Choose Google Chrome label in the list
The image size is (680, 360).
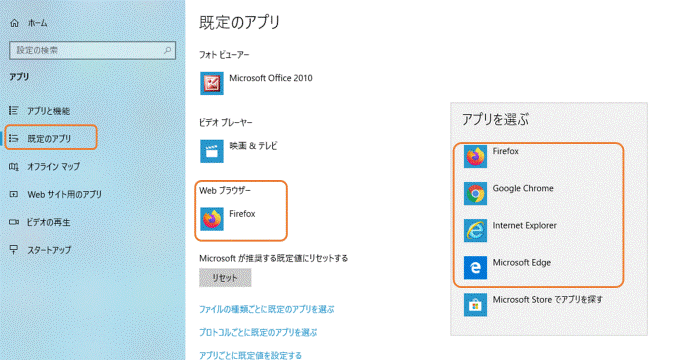point(523,188)
